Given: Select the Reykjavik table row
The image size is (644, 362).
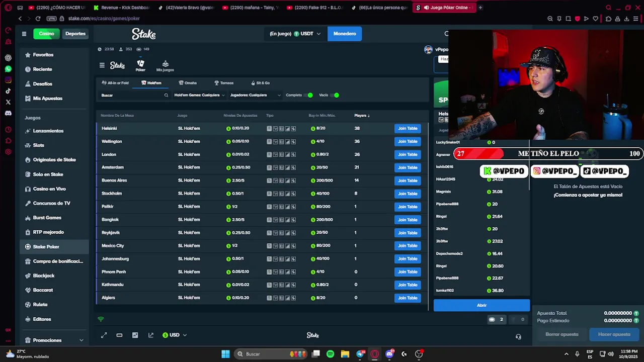Looking at the screenshot, I should (x=262, y=233).
